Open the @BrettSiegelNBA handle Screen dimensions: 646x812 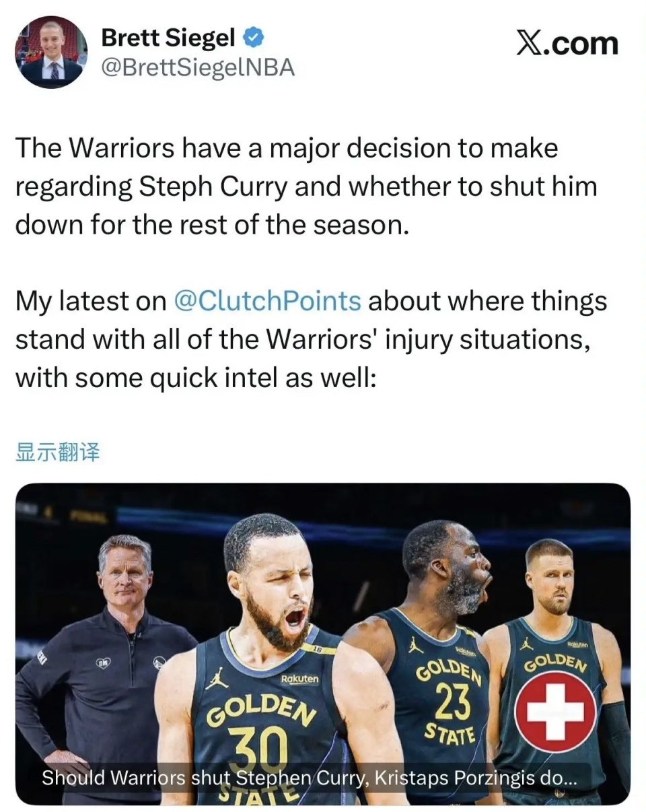[197, 67]
